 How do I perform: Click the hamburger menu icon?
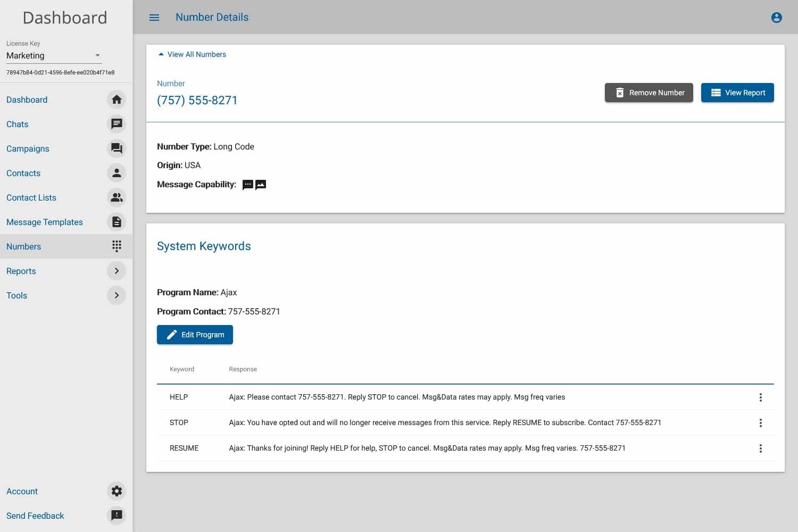point(154,18)
